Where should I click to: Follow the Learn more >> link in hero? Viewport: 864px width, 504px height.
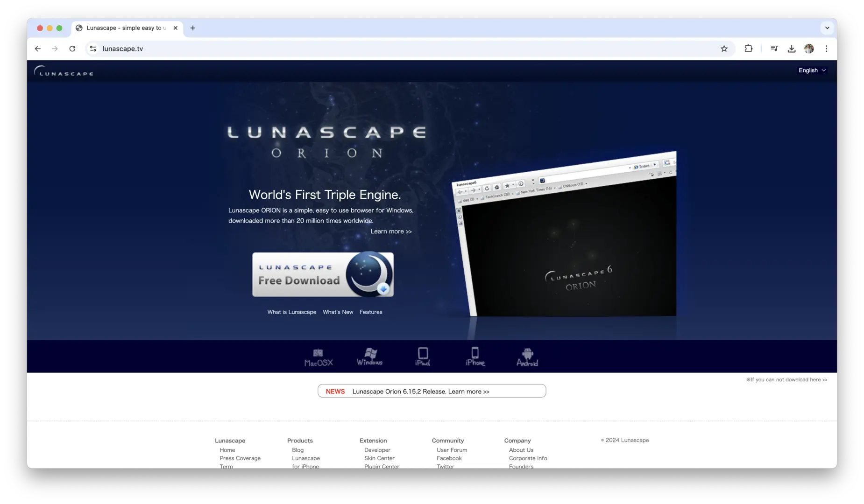pyautogui.click(x=391, y=231)
